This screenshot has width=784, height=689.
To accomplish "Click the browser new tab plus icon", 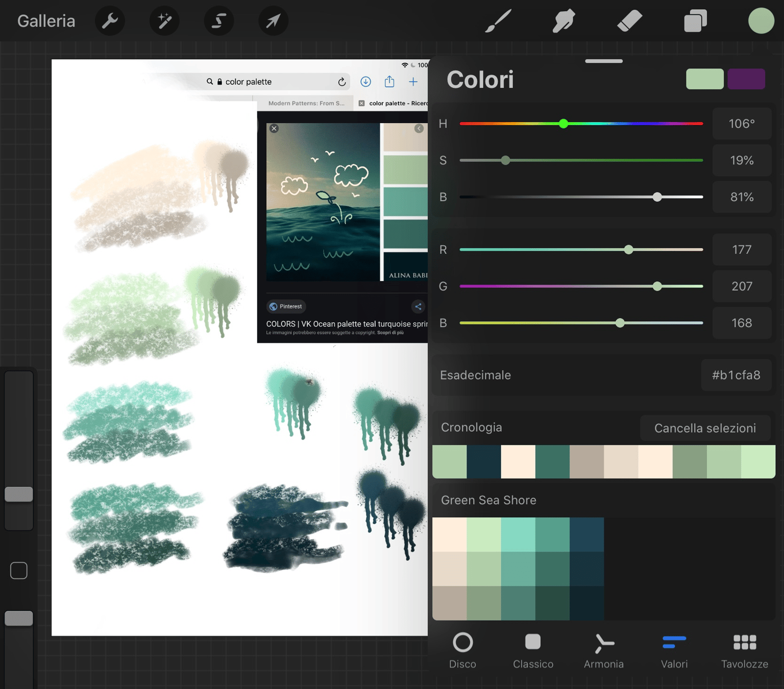I will click(413, 82).
